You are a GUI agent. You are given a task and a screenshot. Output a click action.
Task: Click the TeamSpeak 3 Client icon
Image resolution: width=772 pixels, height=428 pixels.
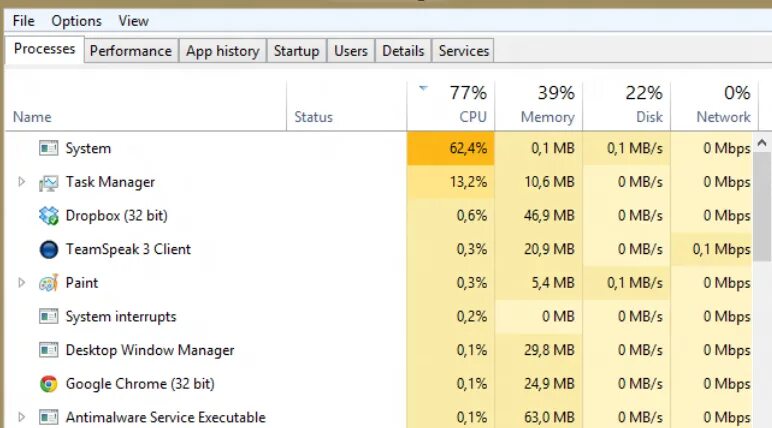pyautogui.click(x=48, y=249)
